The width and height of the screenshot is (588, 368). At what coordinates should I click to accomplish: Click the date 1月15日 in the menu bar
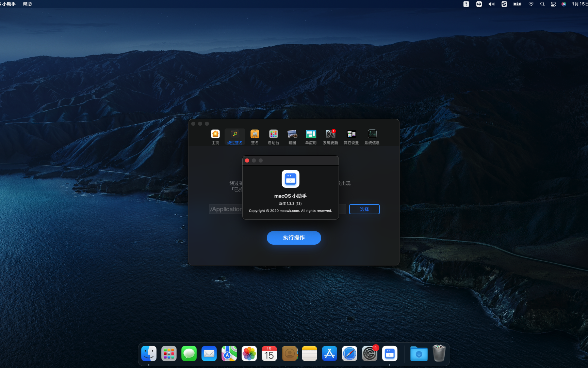579,4
